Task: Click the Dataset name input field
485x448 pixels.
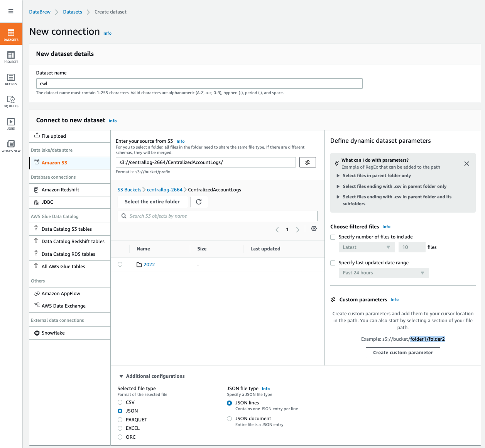Action: point(199,84)
